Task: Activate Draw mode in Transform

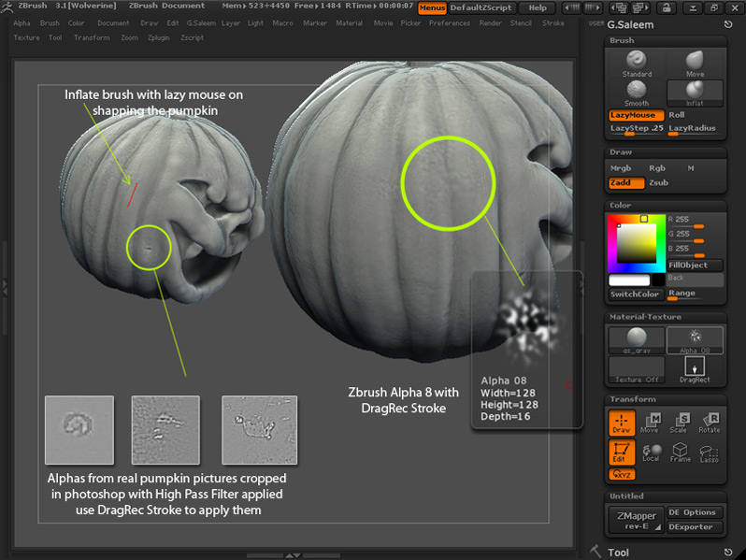Action: click(x=622, y=423)
